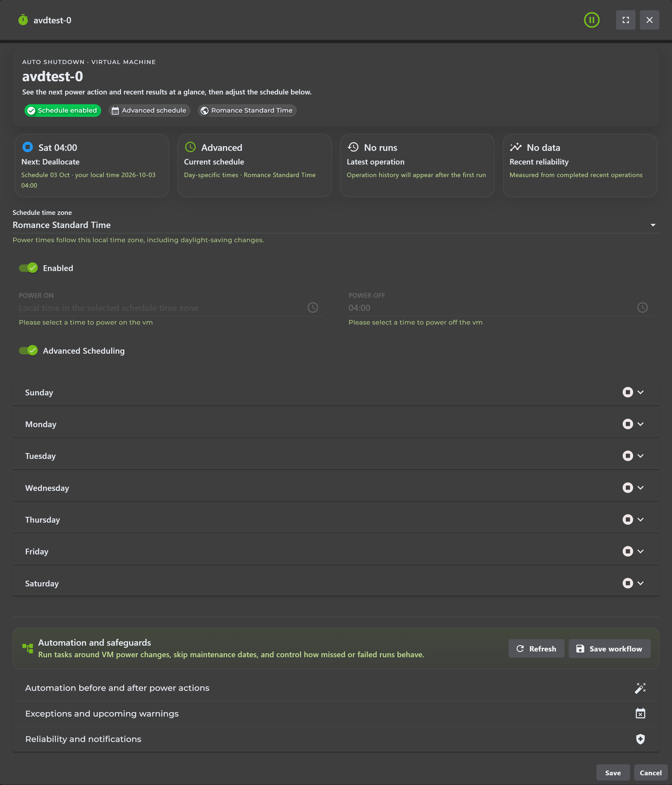The width and height of the screenshot is (672, 785).
Task: Click the shield reliability icon
Action: pos(640,739)
